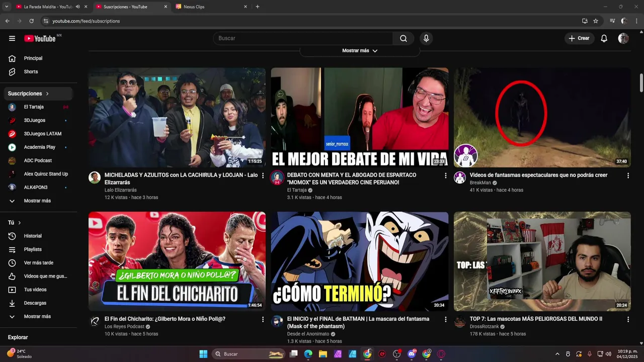Open Academia Play channel in sidebar
The image size is (644, 362).
(39, 147)
